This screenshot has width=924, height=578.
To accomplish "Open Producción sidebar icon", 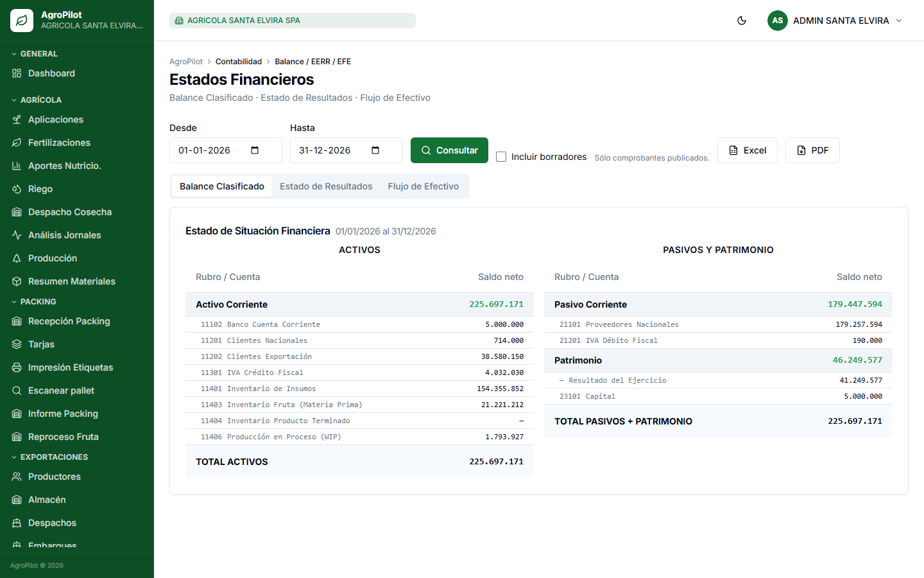I will pyautogui.click(x=17, y=258).
